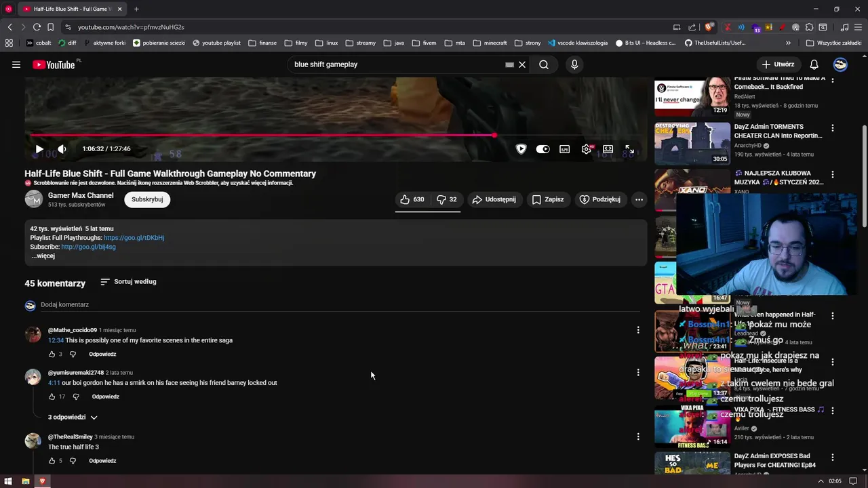Screen dimensions: 868x488
Task: Open the goo.gl/bij4sg subscribe link
Action: 88,247
